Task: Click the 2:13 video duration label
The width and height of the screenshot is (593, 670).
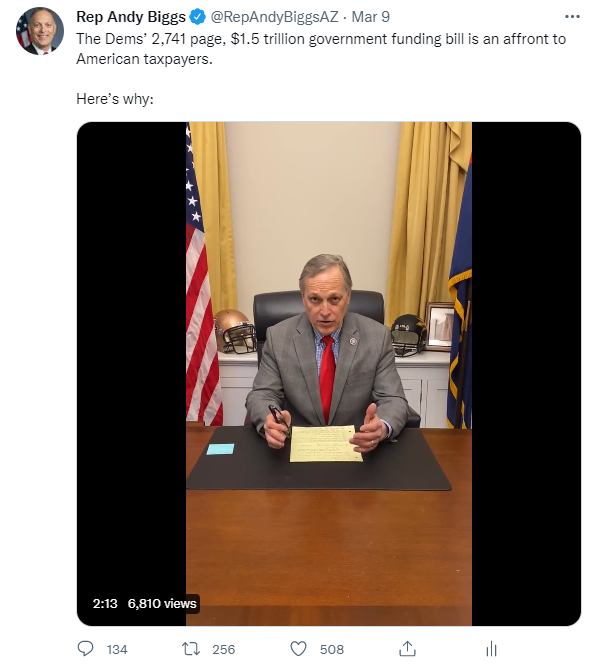Action: tap(105, 603)
